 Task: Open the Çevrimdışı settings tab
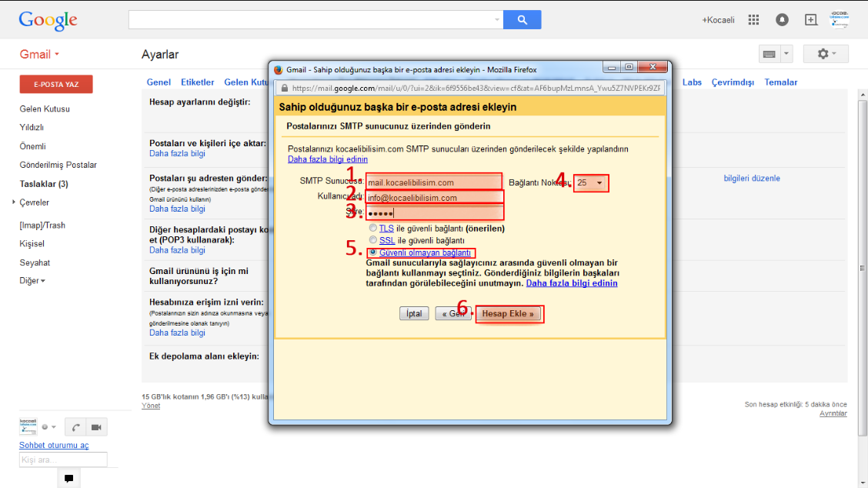click(x=733, y=82)
